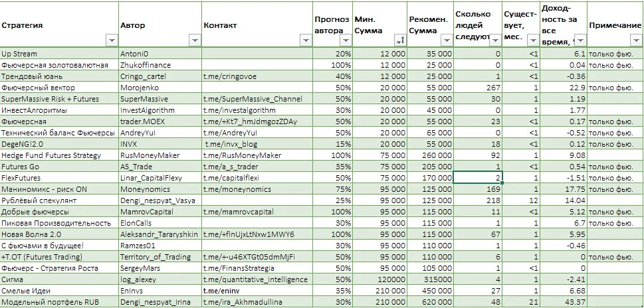
Task: Select cell Up Stream
Action: click(x=59, y=54)
